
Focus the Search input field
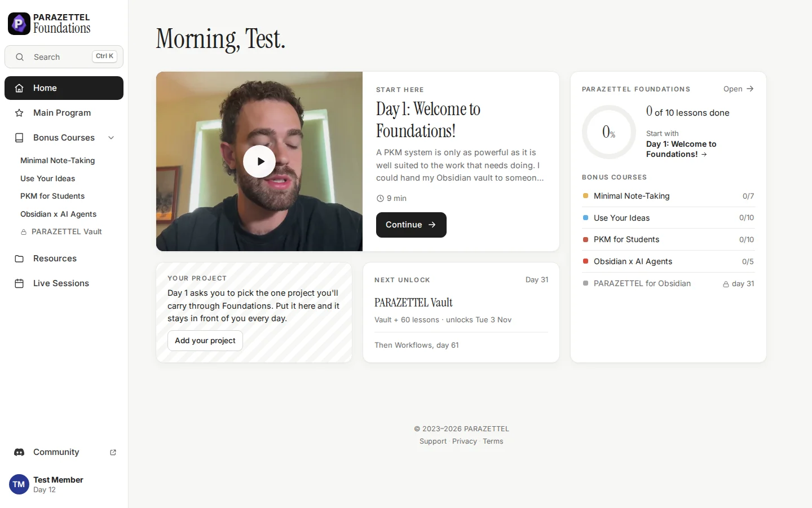click(x=64, y=57)
